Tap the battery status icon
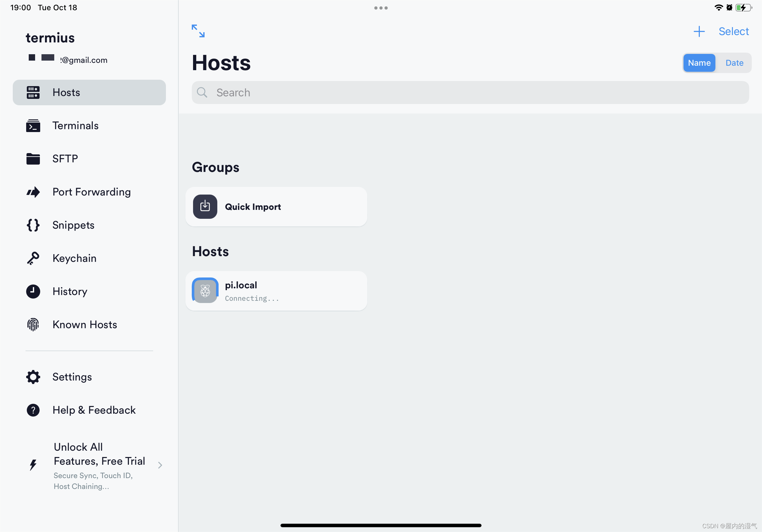Screen dimensions: 762x532 coord(743,8)
